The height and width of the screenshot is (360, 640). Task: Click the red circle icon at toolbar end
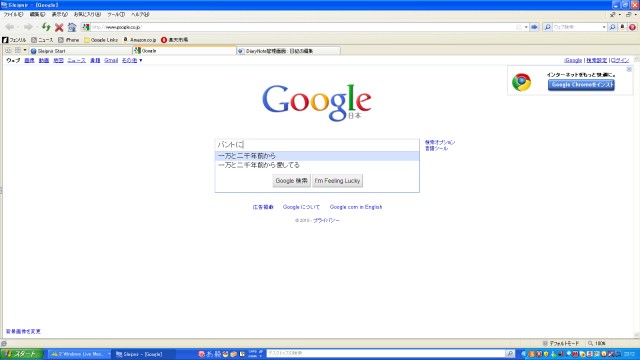[x=632, y=27]
